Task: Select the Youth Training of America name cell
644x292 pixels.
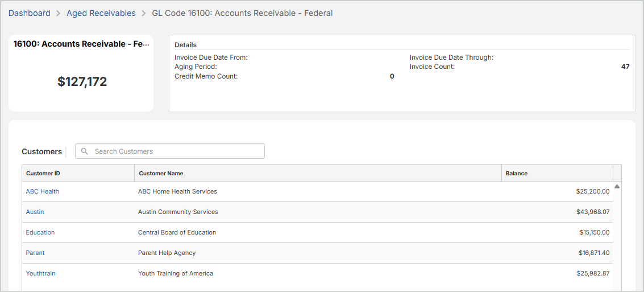Action: point(176,273)
